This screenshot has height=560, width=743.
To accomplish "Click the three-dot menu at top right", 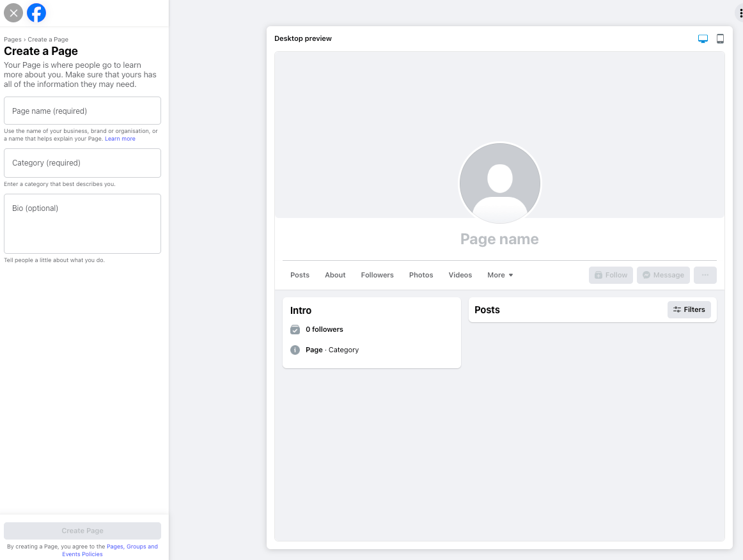I will click(740, 13).
